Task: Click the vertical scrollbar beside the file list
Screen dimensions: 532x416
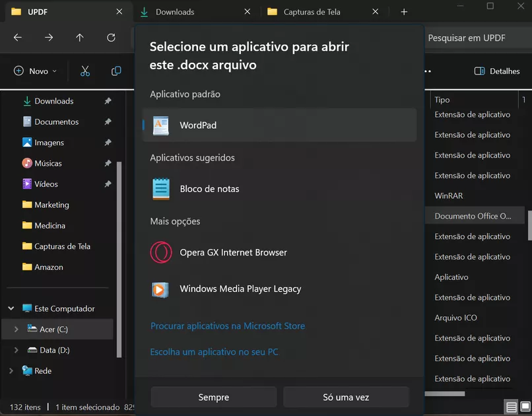Action: [x=529, y=211]
